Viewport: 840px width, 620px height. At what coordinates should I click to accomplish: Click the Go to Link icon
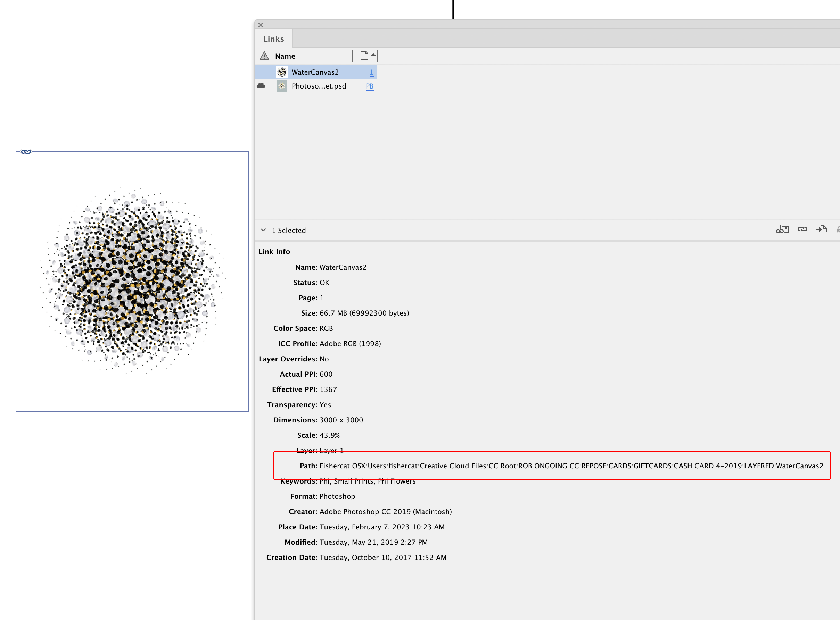pyautogui.click(x=822, y=229)
